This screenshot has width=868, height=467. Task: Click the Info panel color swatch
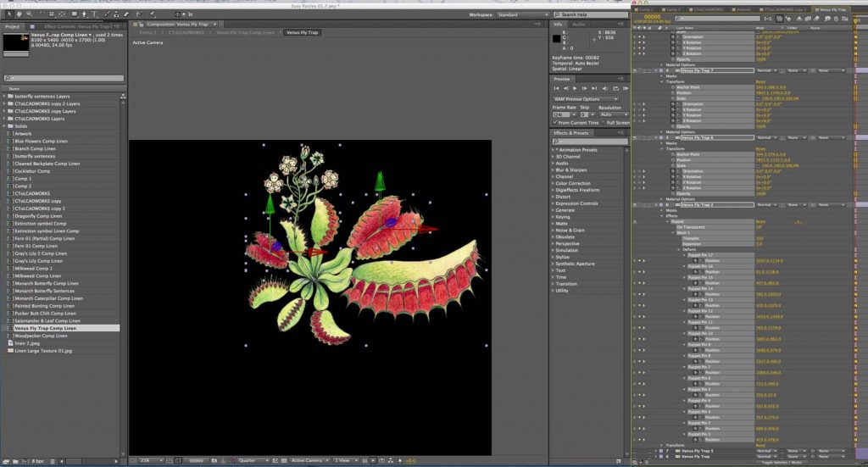(556, 38)
